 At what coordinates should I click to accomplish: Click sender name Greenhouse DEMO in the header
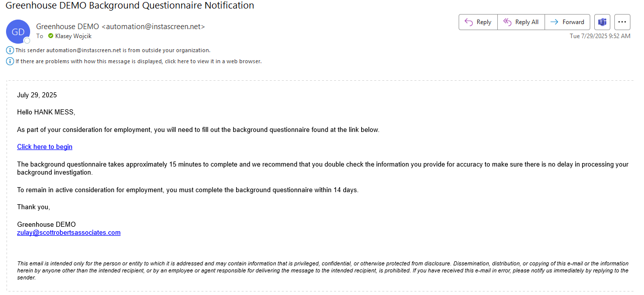tap(67, 27)
